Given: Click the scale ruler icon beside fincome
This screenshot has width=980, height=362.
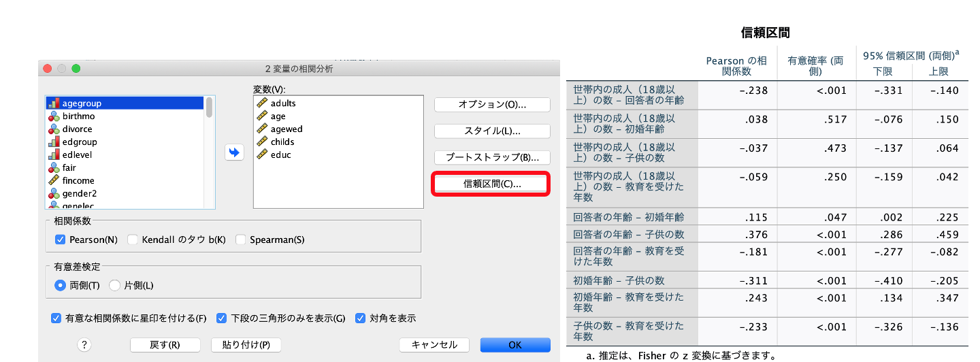Looking at the screenshot, I should pos(54,181).
